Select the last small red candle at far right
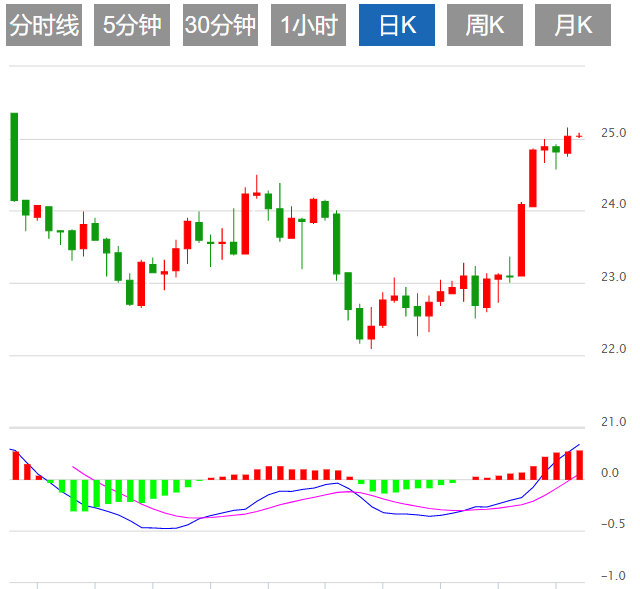 pyautogui.click(x=579, y=136)
